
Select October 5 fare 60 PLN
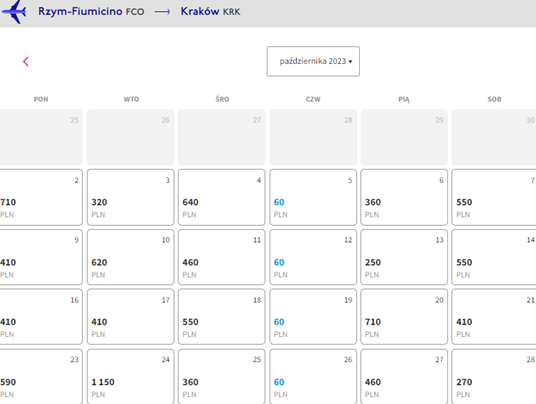click(313, 197)
